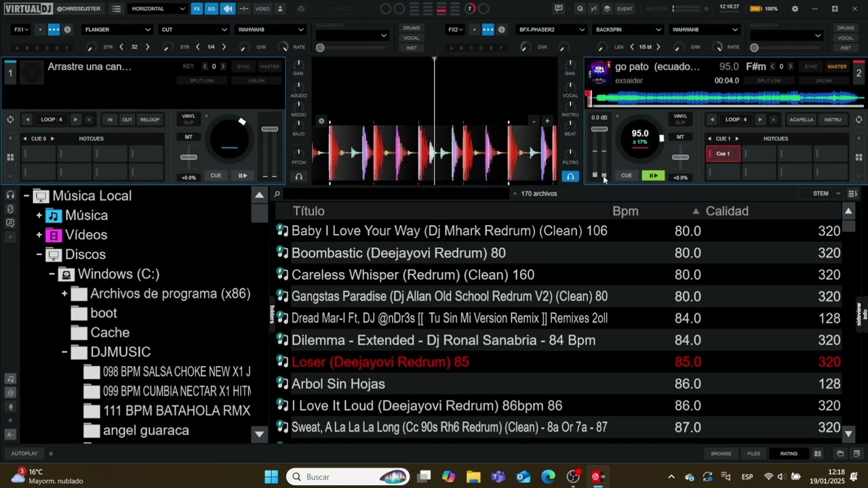
Task: Open the BACKSPIN effect dropdown
Action: point(629,30)
